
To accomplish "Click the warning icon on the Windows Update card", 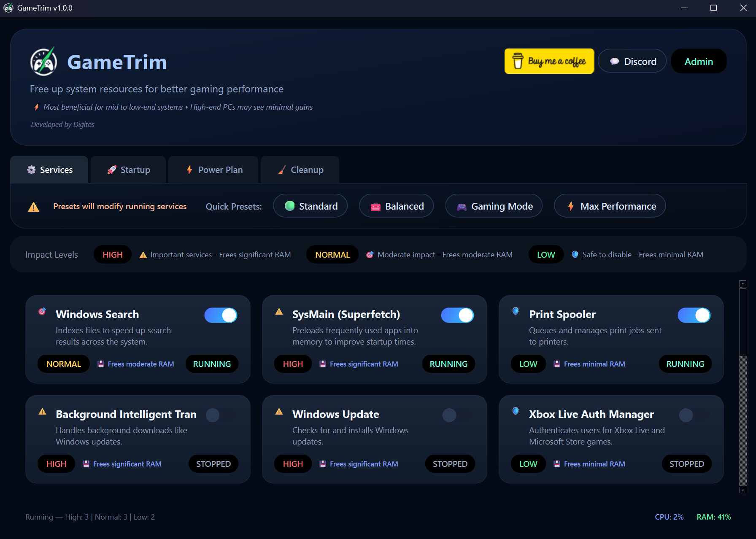I will tap(279, 412).
